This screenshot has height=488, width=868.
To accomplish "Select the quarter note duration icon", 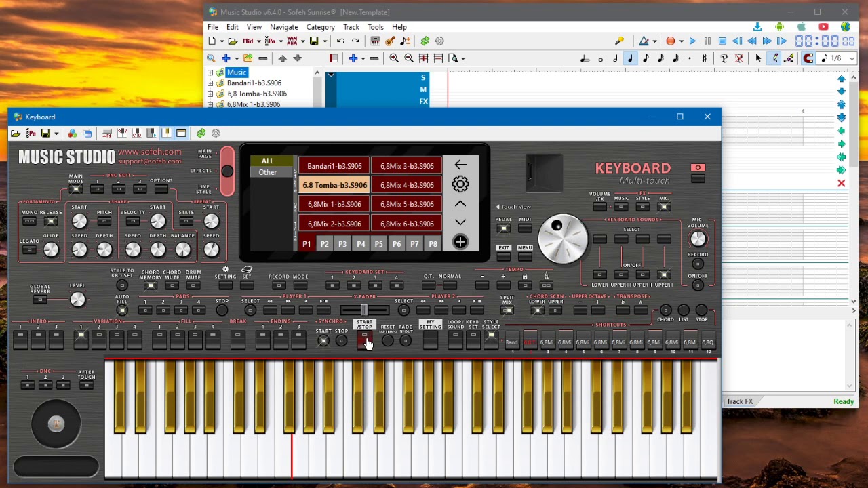I will pyautogui.click(x=631, y=58).
